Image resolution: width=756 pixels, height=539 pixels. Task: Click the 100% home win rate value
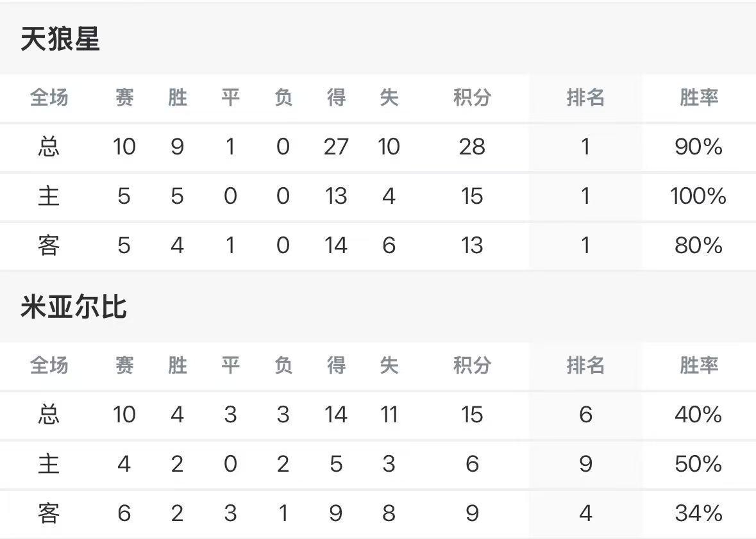[698, 196]
